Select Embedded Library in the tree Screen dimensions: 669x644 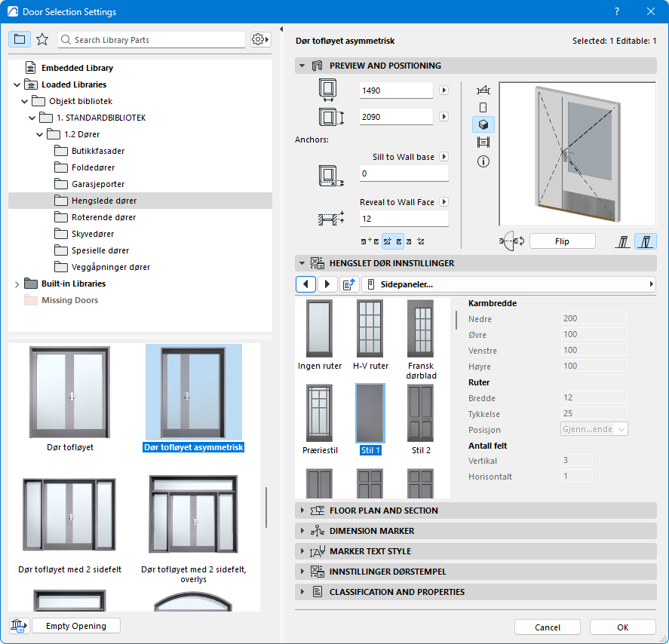[77, 68]
